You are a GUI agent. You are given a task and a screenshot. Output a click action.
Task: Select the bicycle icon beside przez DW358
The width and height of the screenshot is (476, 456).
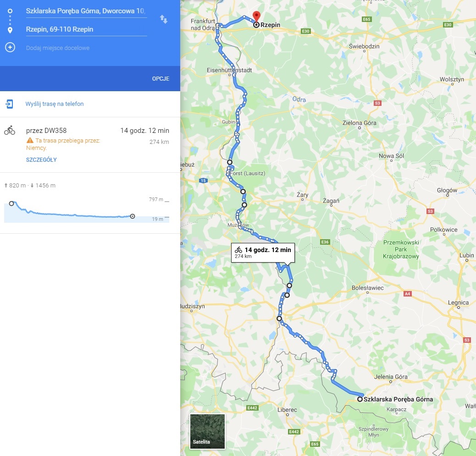click(x=10, y=131)
